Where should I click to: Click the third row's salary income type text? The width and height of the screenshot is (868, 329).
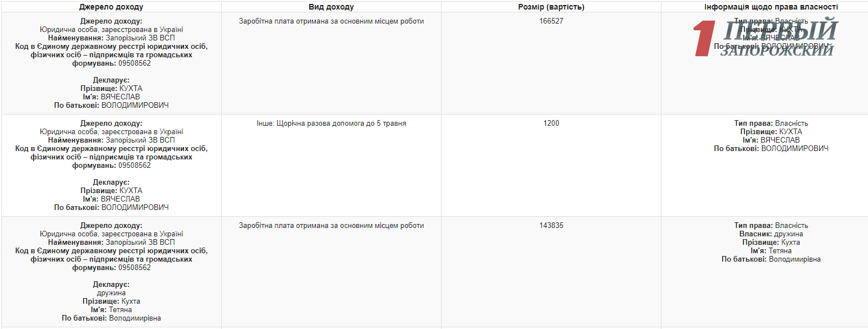coord(331,226)
